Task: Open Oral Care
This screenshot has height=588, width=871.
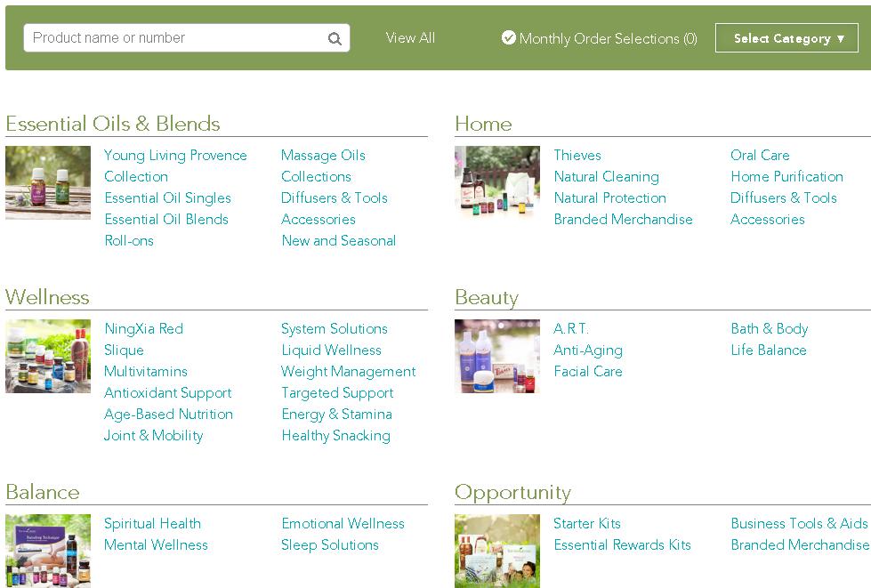Action: [760, 155]
